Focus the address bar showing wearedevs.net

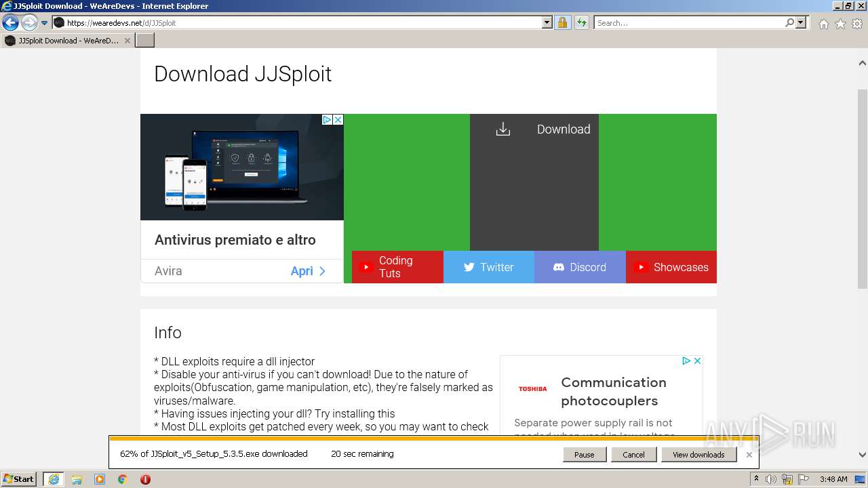coord(302,23)
